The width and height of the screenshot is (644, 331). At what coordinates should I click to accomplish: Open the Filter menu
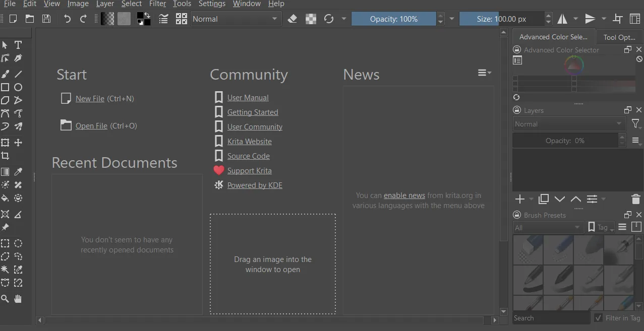pyautogui.click(x=157, y=4)
